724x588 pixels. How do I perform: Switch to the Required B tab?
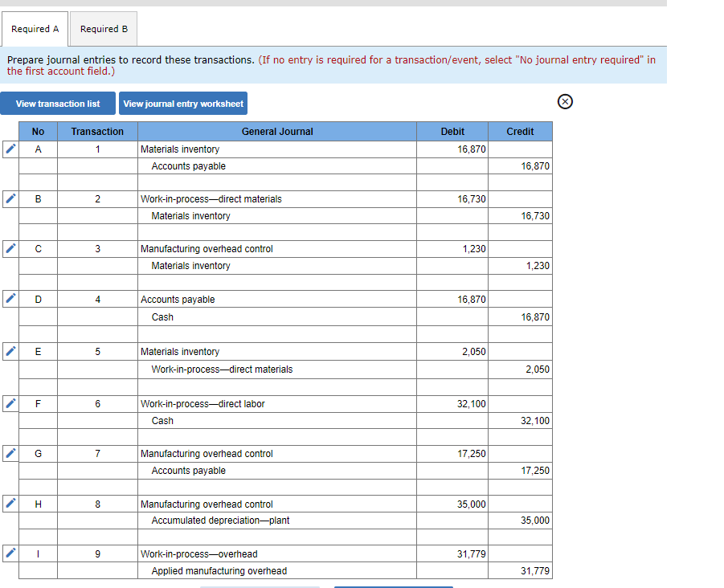point(103,28)
